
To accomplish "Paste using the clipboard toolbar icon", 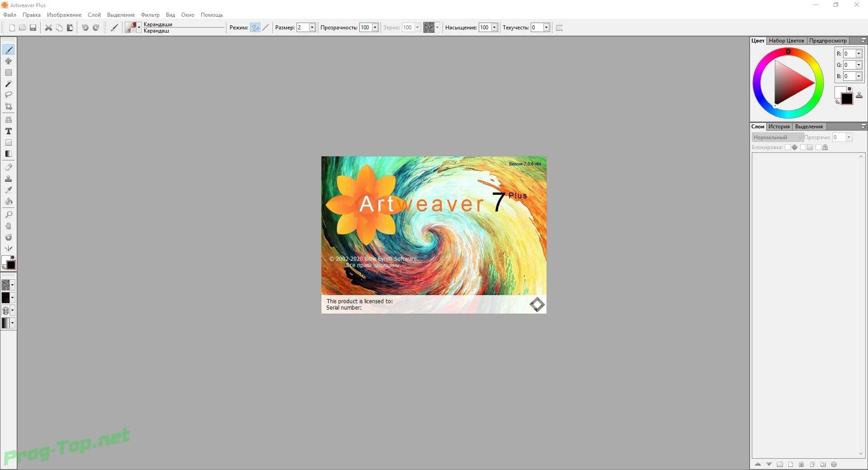I will [70, 28].
